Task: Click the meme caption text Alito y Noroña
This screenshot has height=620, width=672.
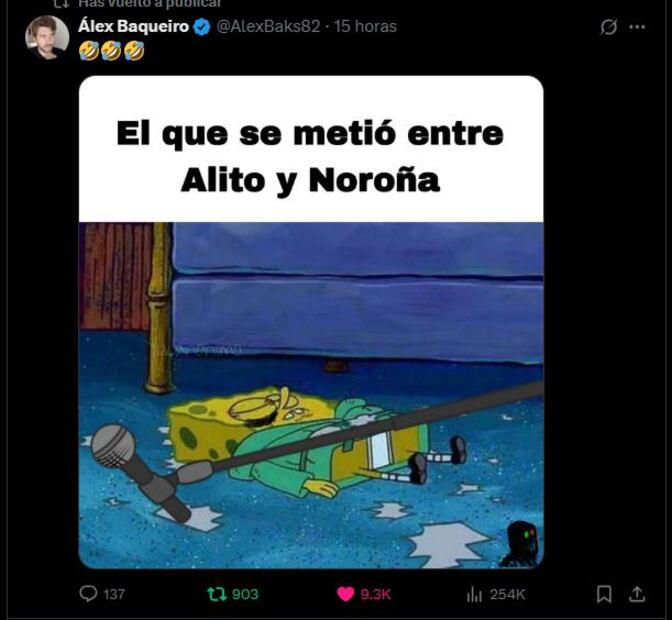Action: click(x=310, y=180)
